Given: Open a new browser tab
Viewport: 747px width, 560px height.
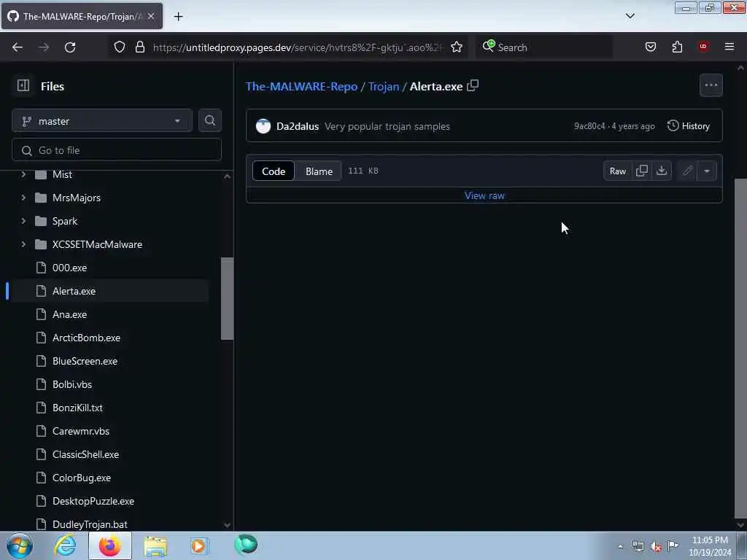Looking at the screenshot, I should click(x=178, y=17).
